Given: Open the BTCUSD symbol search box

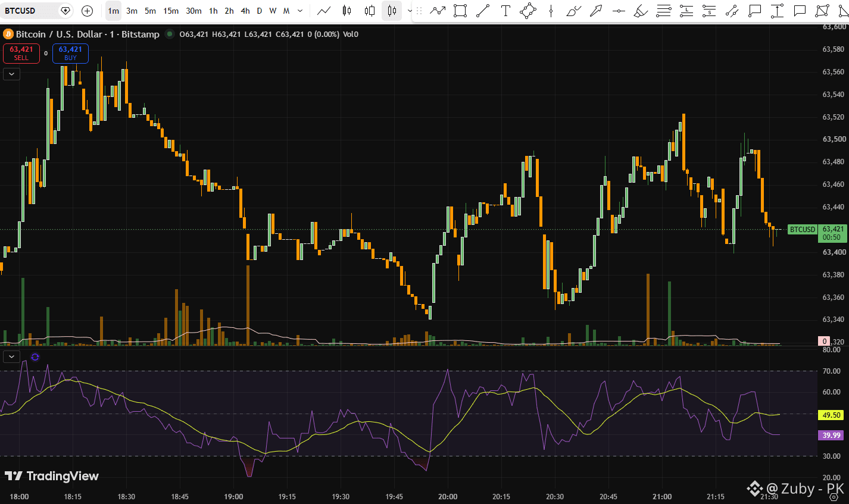Looking at the screenshot, I should tap(37, 11).
